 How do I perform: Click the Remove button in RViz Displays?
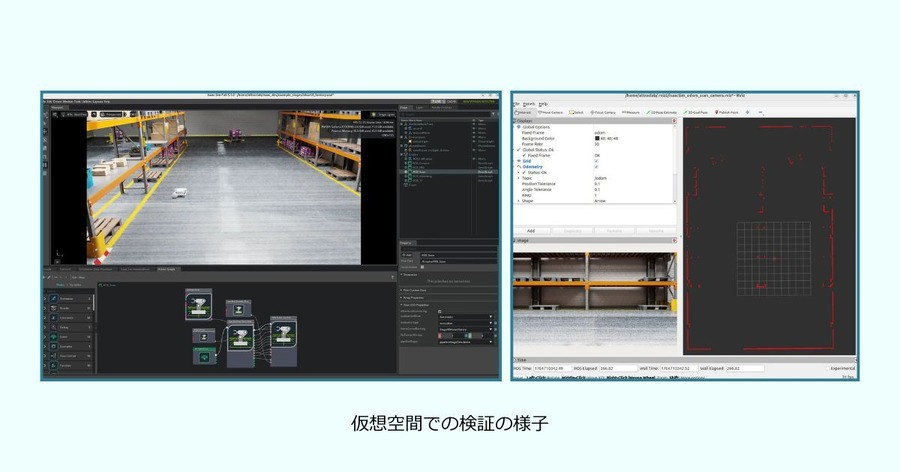(x=614, y=231)
